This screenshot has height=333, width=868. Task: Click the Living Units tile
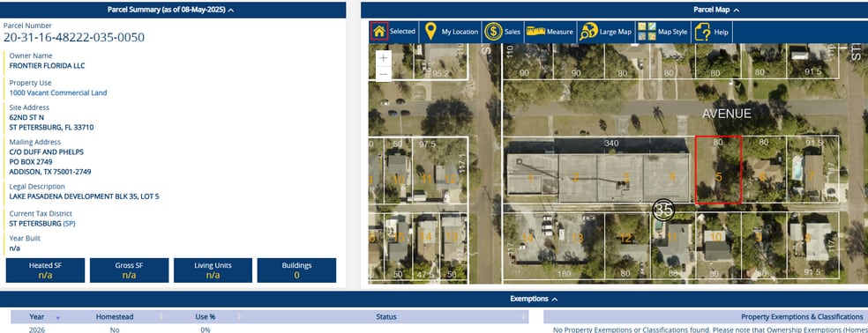point(213,270)
